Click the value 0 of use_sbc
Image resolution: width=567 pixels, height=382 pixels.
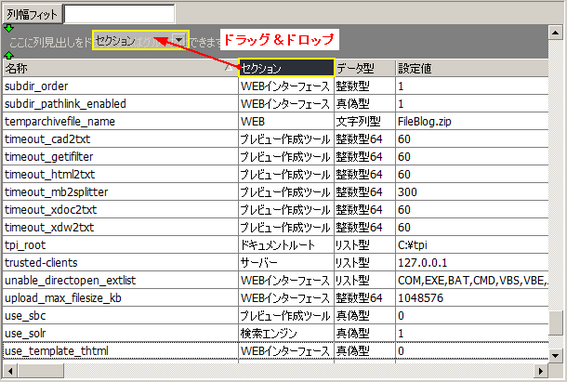click(x=472, y=316)
